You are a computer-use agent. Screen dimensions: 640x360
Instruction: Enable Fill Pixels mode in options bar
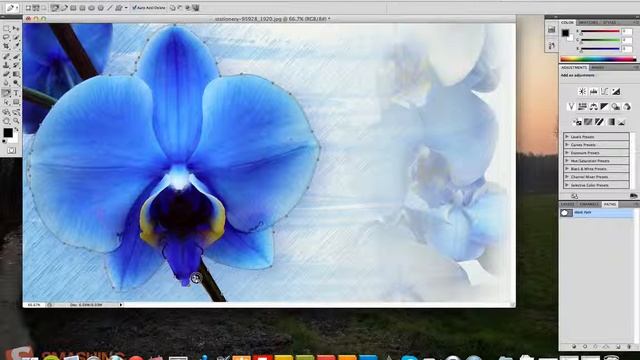click(x=44, y=8)
